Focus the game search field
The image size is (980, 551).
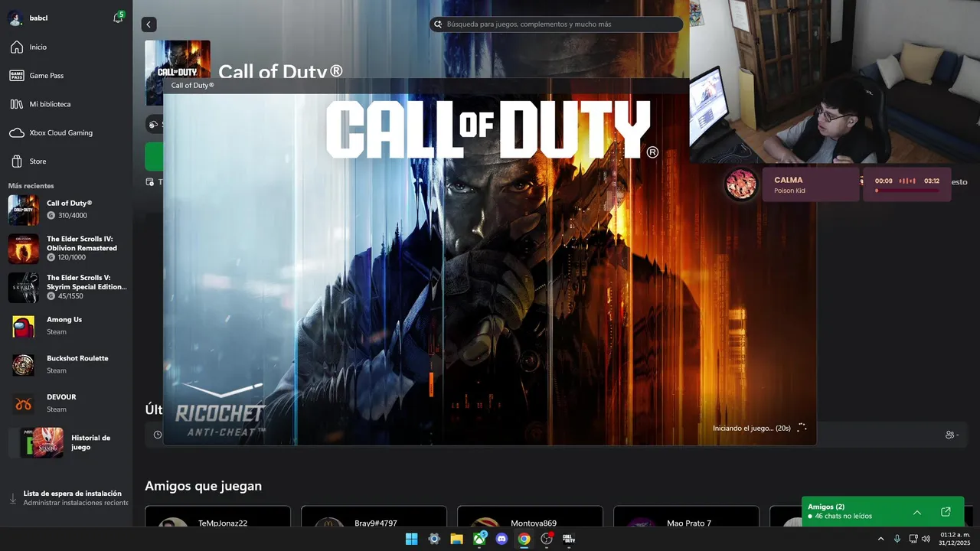click(x=556, y=24)
